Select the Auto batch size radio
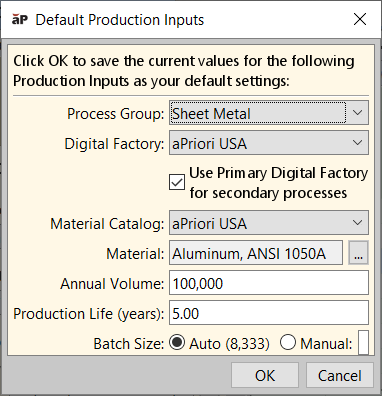This screenshot has height=396, width=382. click(177, 343)
